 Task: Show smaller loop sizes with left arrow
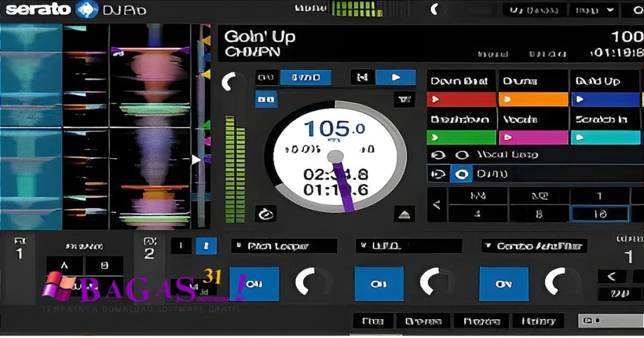[436, 204]
